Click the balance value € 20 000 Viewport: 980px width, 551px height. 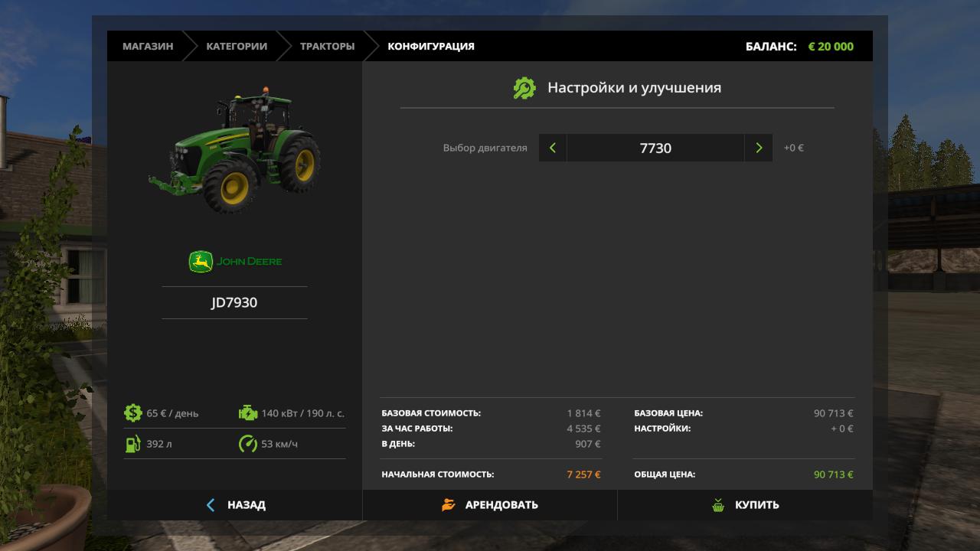pyautogui.click(x=831, y=46)
